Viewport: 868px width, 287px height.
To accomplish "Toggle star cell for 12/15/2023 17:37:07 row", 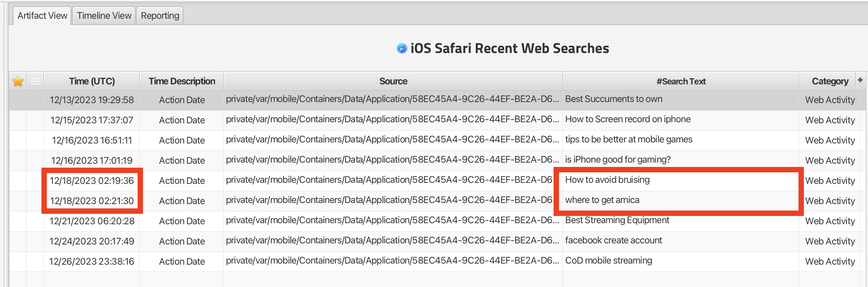I will [18, 120].
